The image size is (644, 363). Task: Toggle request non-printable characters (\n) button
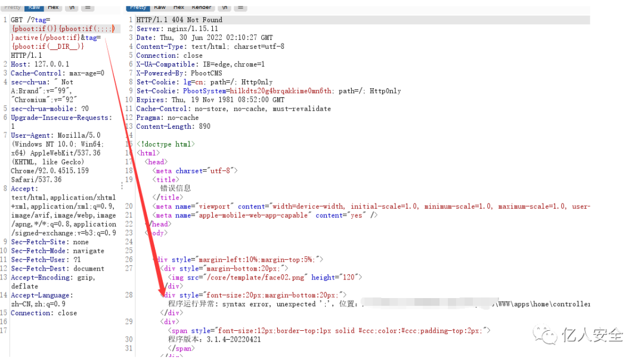coord(72,7)
